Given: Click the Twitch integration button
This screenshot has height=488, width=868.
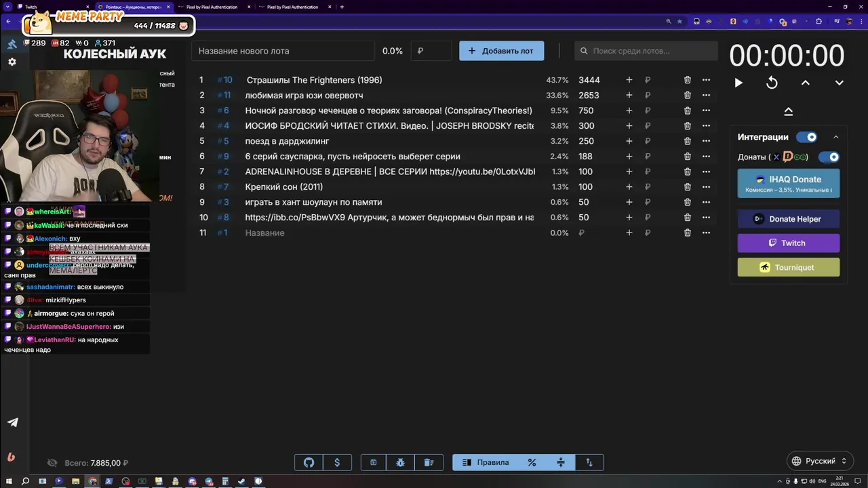Looking at the screenshot, I should point(788,243).
